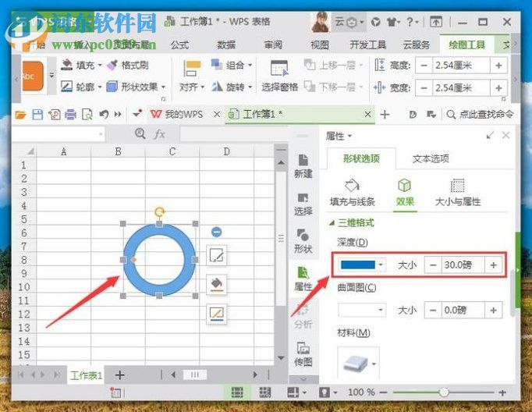
Task: Click the fx insert function icon
Action: coord(159,134)
